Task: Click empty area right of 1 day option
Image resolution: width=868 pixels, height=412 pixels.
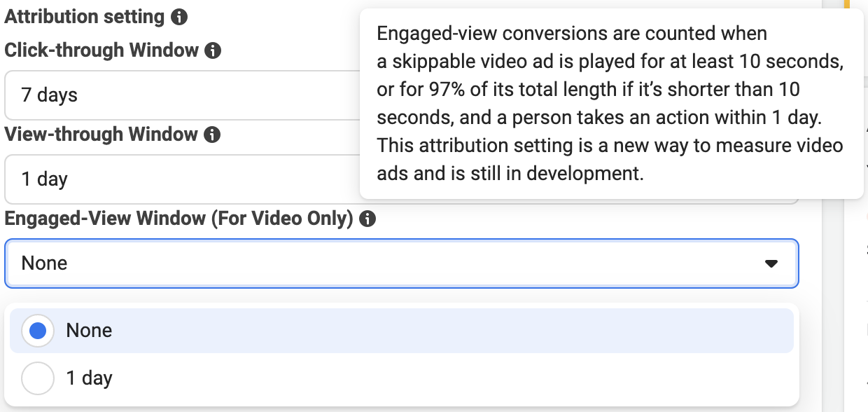Action: pos(455,378)
